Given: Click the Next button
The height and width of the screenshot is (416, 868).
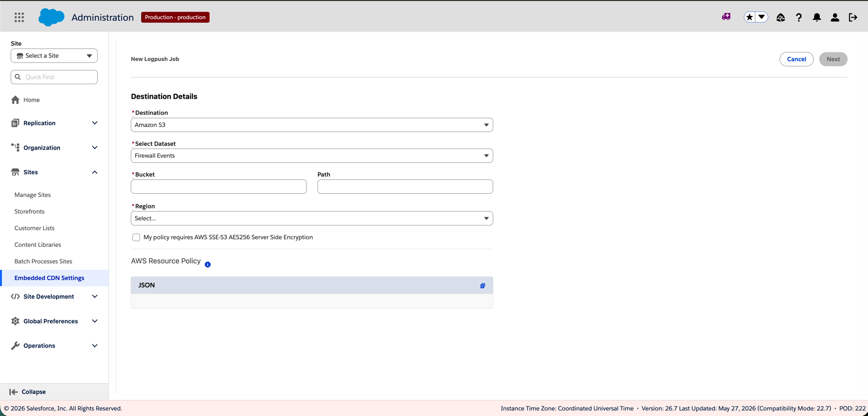Looking at the screenshot, I should [833, 59].
